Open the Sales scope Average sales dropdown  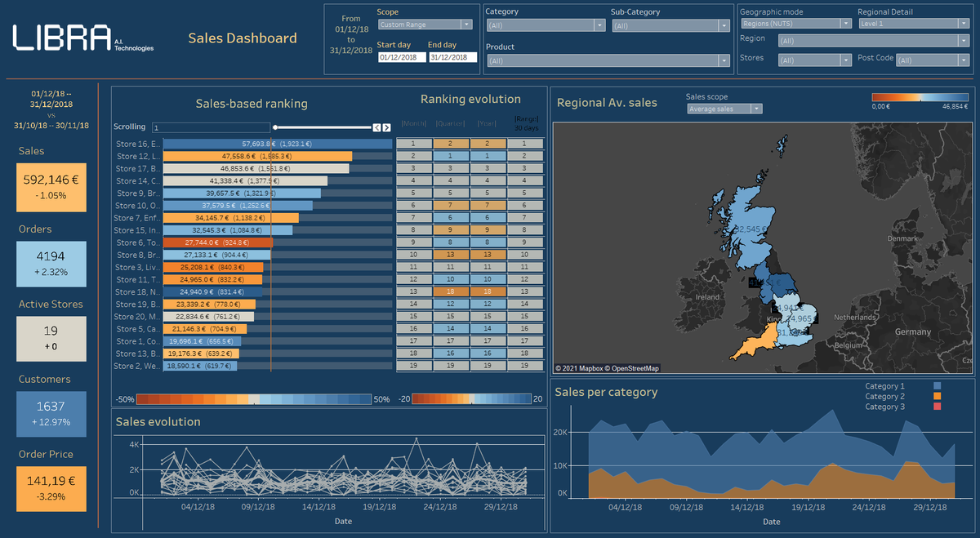(x=724, y=109)
